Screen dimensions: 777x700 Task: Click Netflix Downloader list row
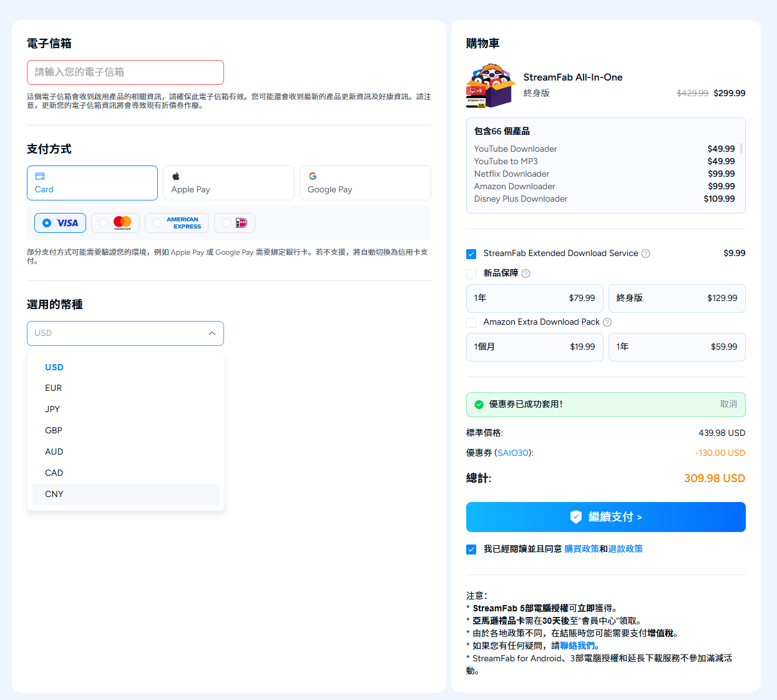[x=604, y=174]
